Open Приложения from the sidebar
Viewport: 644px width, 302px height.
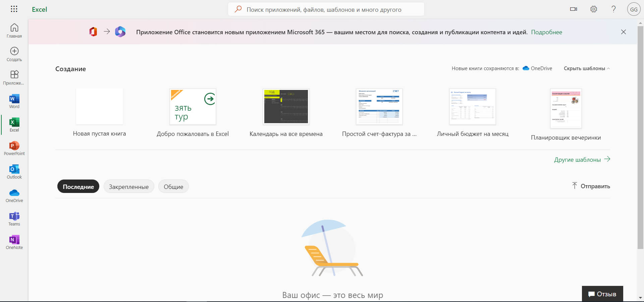tap(14, 78)
